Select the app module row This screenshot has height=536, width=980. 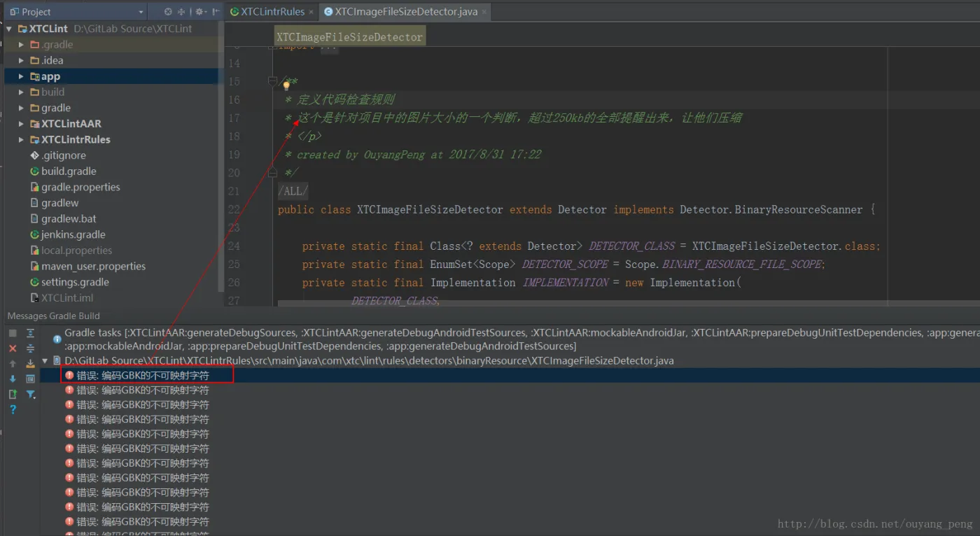pyautogui.click(x=112, y=76)
